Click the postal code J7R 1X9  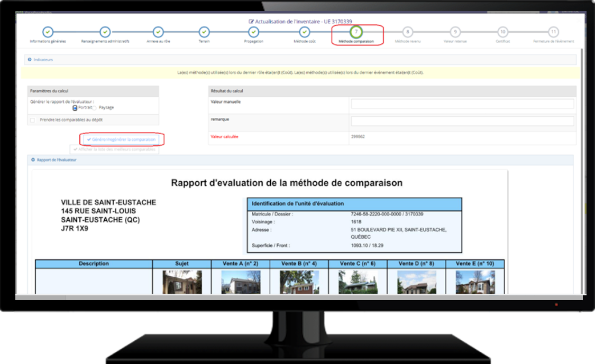point(75,229)
